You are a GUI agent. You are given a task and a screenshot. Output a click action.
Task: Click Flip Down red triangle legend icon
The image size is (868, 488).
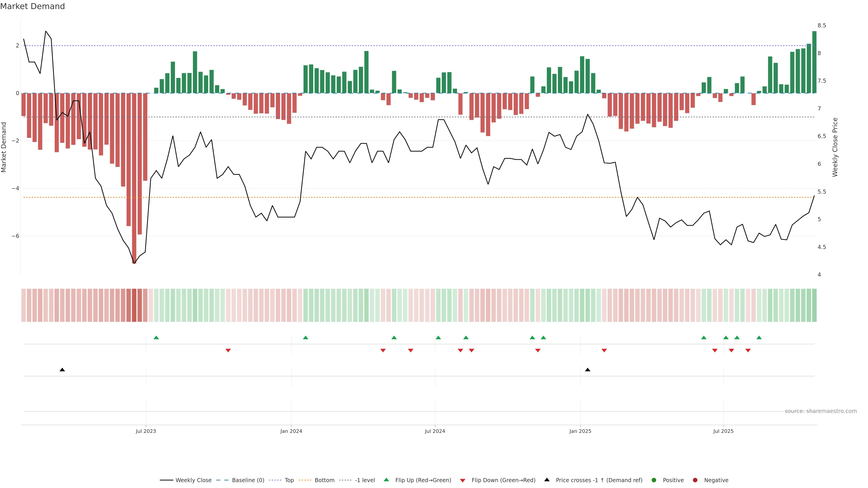coord(463,481)
